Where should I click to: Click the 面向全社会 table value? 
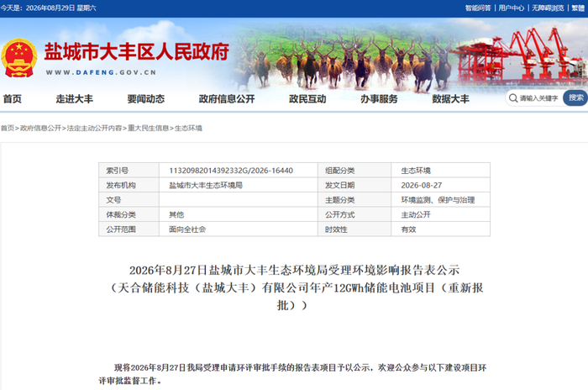coord(187,229)
